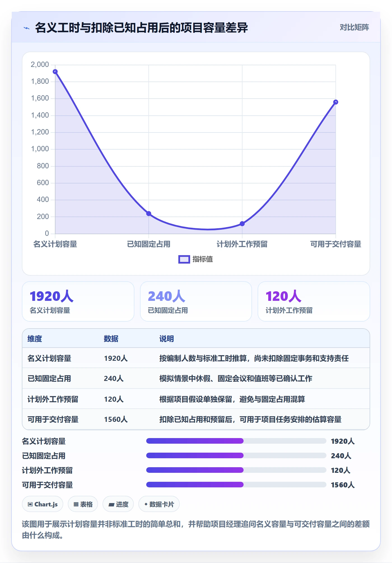Image resolution: width=392 pixels, height=563 pixels.
Task: Click the 计划外工作预留 progress bar
Action: pos(236,470)
